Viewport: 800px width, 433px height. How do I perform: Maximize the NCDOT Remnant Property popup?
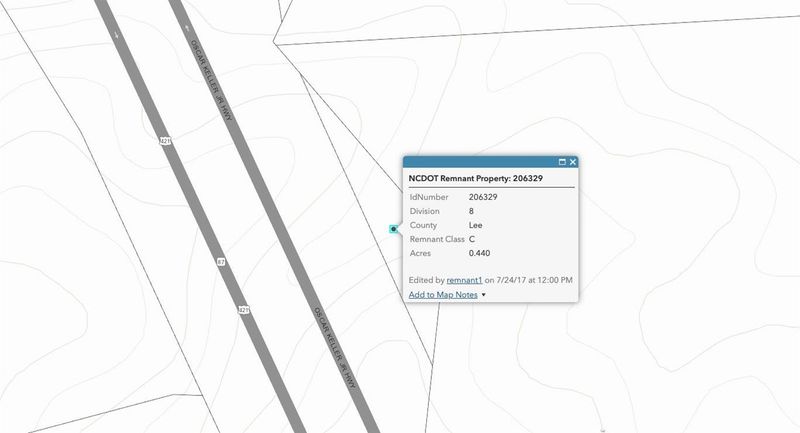pos(562,162)
